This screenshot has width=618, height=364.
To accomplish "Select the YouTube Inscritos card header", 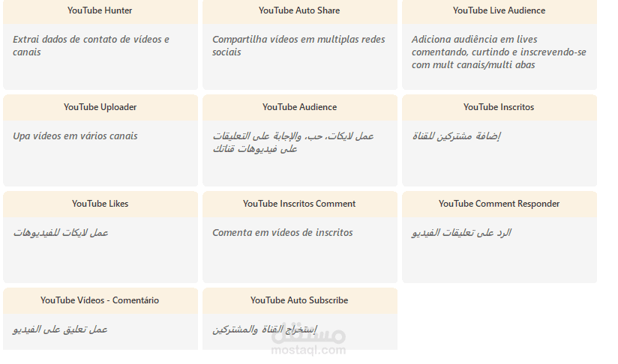I will [499, 107].
